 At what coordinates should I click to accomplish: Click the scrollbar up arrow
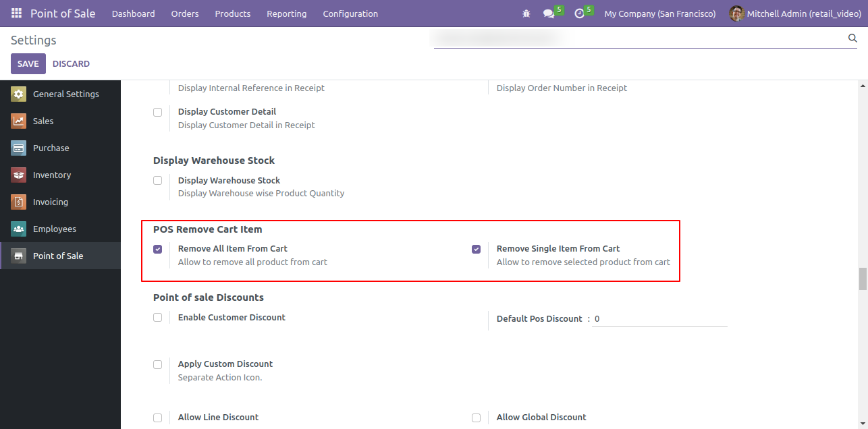[863, 86]
